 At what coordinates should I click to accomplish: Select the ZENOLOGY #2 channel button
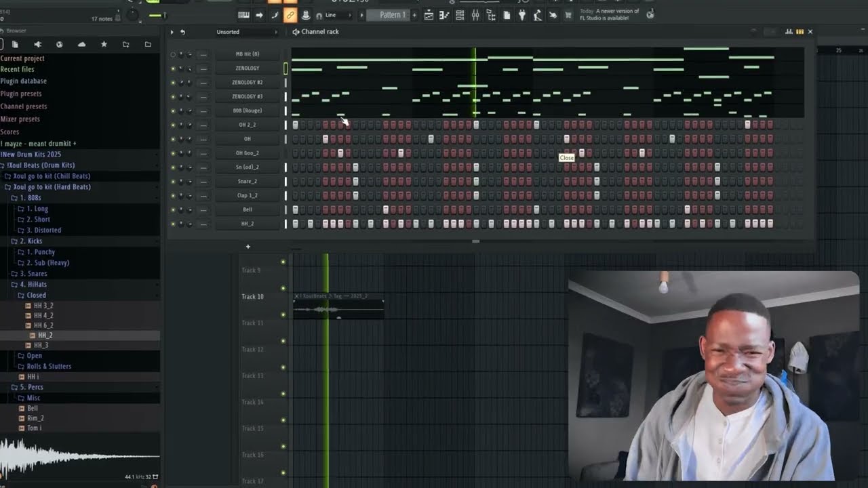coord(247,83)
